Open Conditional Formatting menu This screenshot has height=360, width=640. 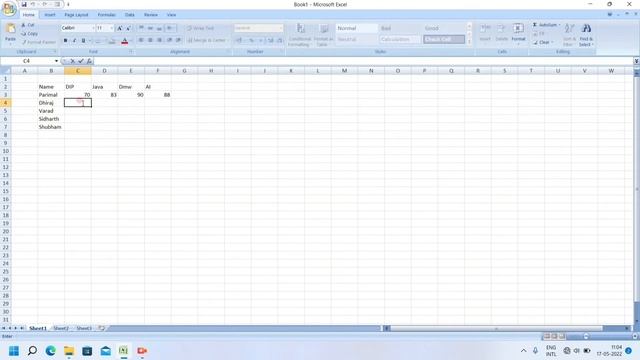click(x=300, y=35)
